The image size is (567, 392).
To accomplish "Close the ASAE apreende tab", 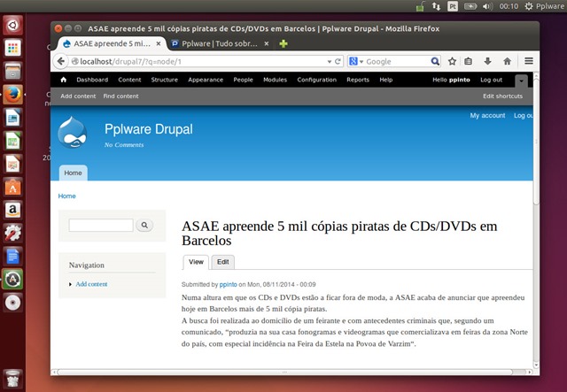I will click(159, 43).
